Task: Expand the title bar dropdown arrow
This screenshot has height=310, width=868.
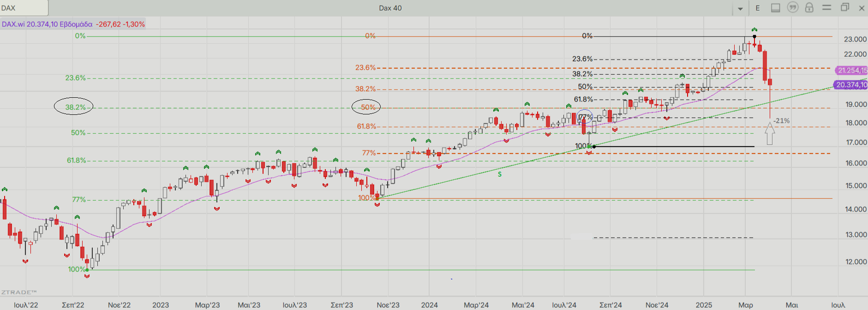Action: [x=740, y=9]
